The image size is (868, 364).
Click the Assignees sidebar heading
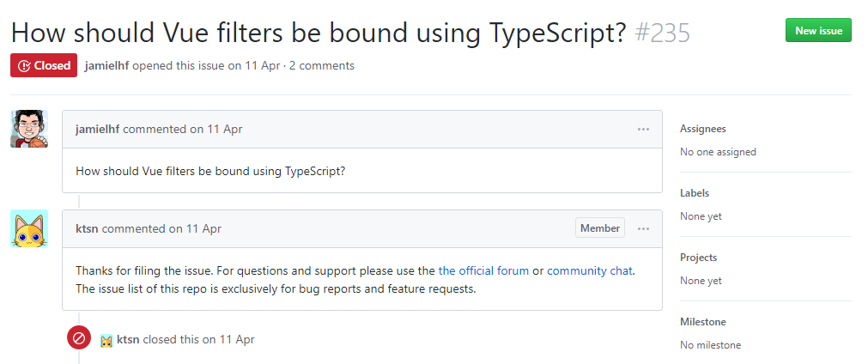(702, 129)
